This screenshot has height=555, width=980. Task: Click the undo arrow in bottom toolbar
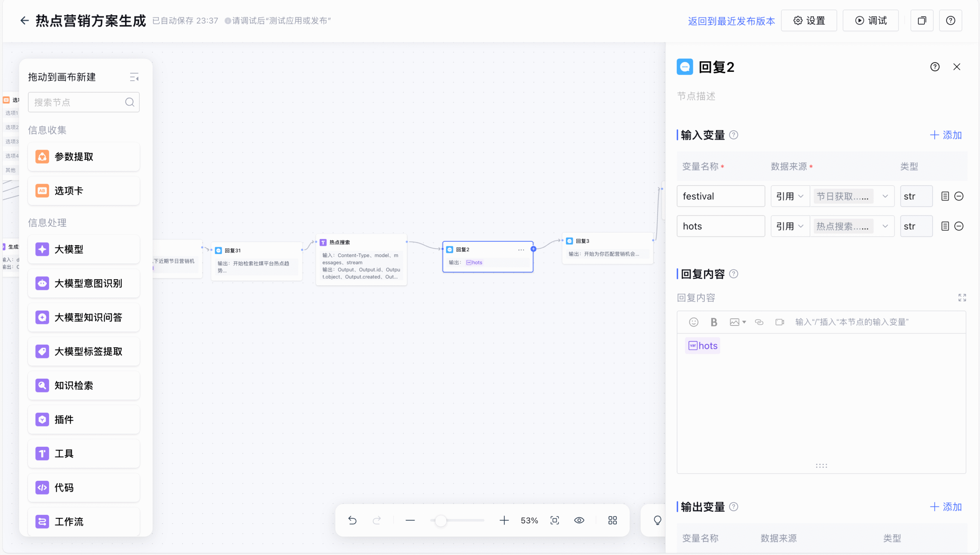(x=352, y=520)
